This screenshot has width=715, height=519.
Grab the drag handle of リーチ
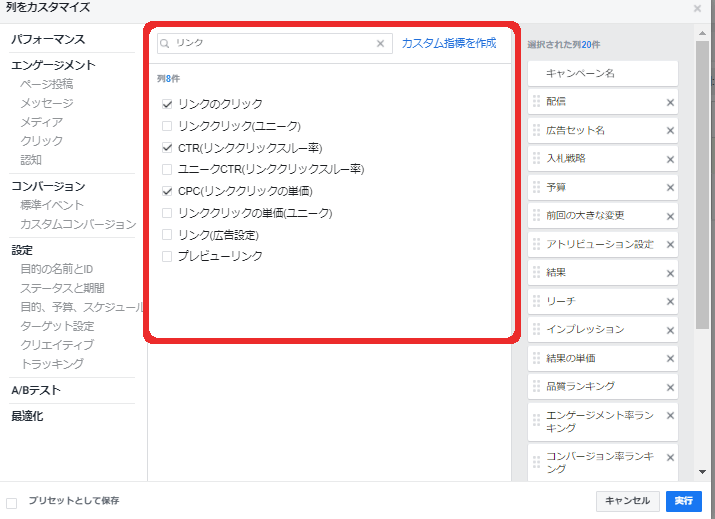click(536, 301)
